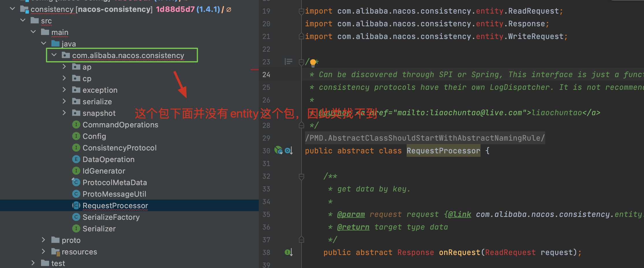
Task: Click the rendered-doc toggle icon on line 23
Action: pos(288,62)
